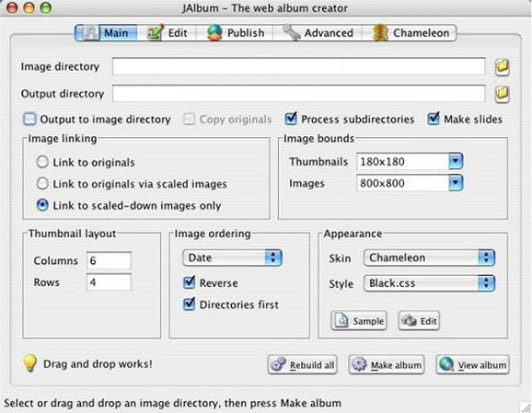Click the icon on Appearance Edit button
Image resolution: width=532 pixels, height=413 pixels.
click(410, 320)
